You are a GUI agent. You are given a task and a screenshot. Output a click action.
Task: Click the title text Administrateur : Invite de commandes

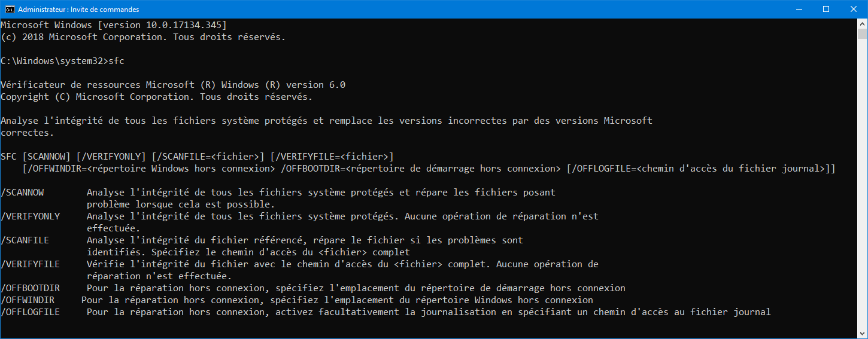pyautogui.click(x=78, y=10)
